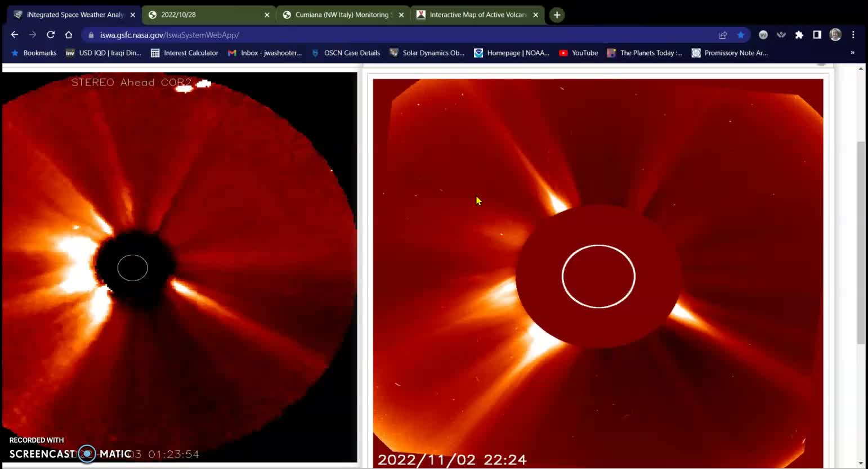The image size is (868, 469).
Task: Click the site lock icon
Action: point(91,35)
